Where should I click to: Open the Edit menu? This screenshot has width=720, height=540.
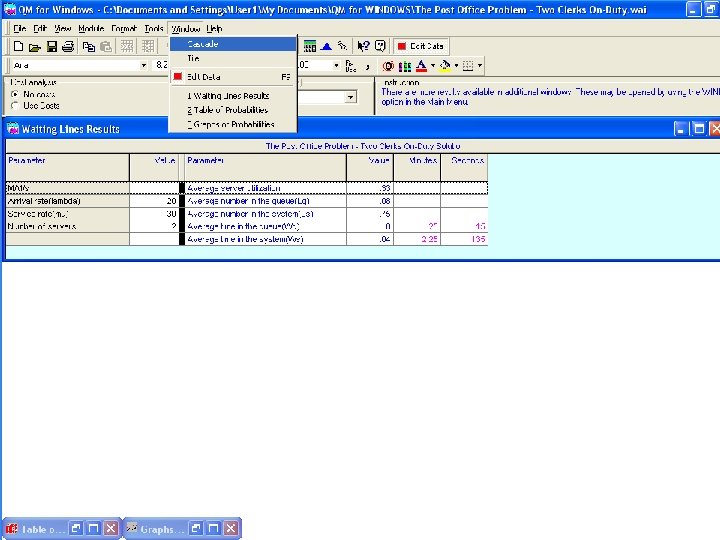(x=40, y=28)
